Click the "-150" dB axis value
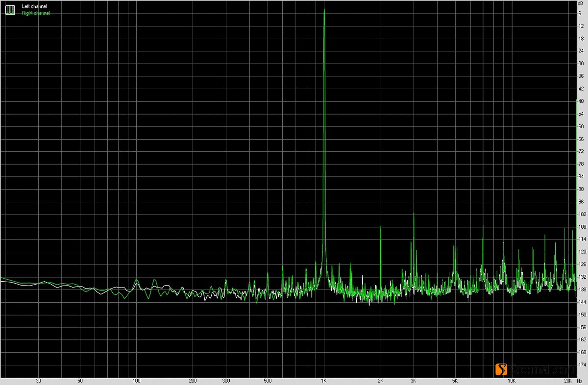Viewport: 588px width, 385px height. [x=582, y=315]
